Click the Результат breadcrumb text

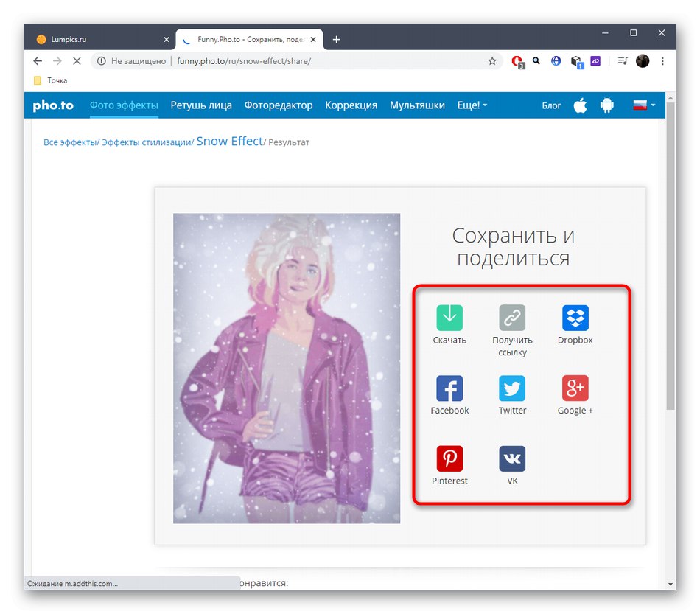(289, 142)
